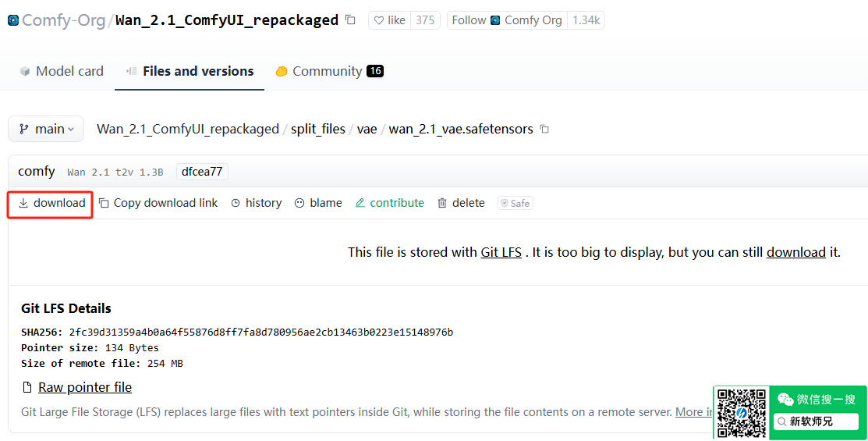Click the Safe scan badge
868x441 pixels.
point(515,203)
